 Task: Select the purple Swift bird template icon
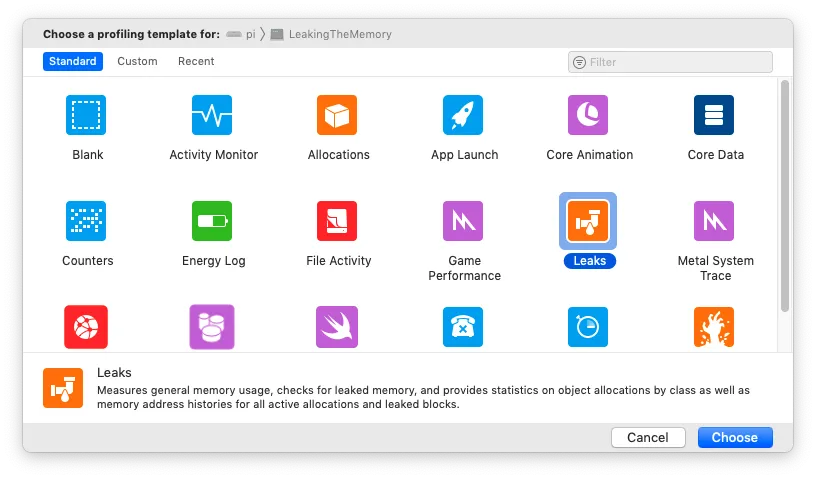click(x=337, y=327)
